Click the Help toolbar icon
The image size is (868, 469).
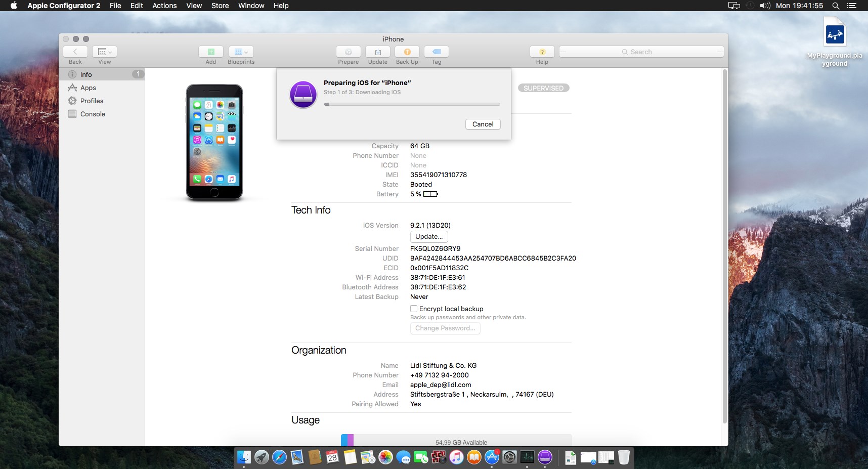click(x=542, y=52)
